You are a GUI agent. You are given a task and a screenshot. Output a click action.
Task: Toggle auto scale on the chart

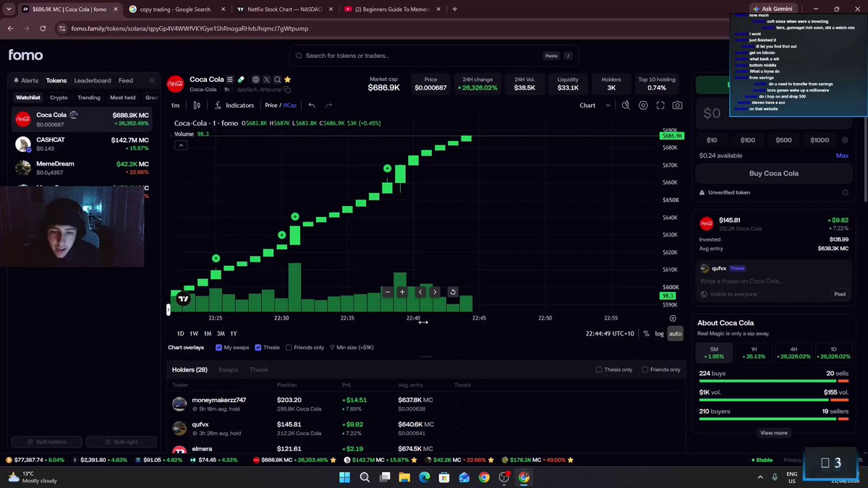[x=675, y=333]
